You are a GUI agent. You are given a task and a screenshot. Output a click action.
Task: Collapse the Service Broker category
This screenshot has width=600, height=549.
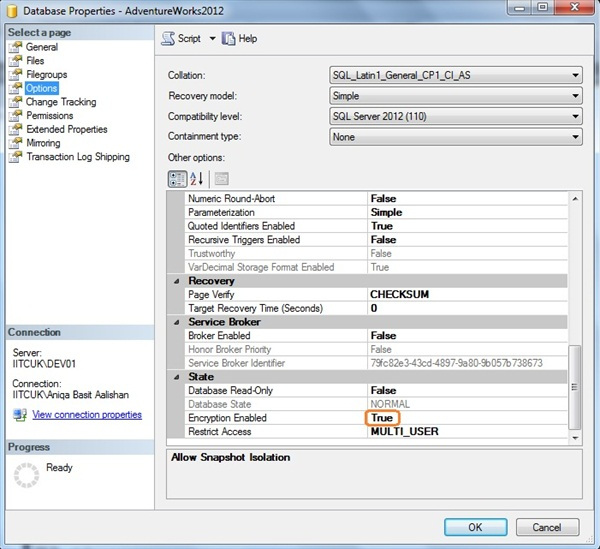[176, 322]
